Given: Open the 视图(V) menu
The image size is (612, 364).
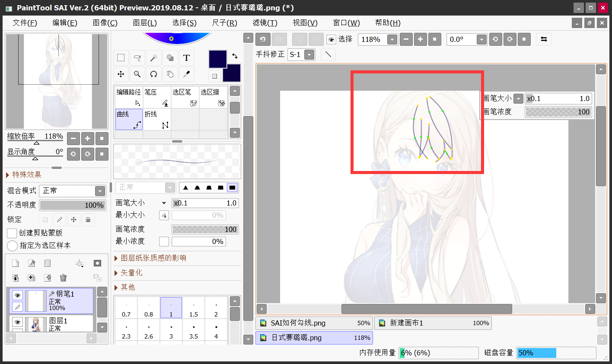Looking at the screenshot, I should [305, 23].
